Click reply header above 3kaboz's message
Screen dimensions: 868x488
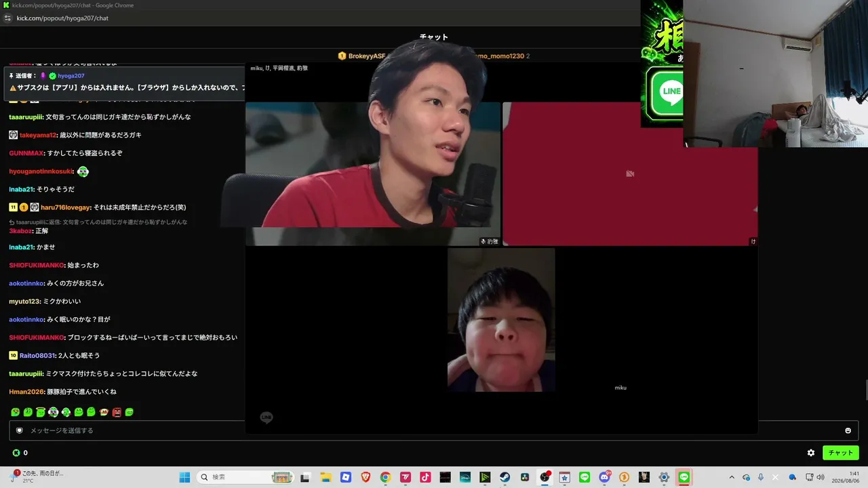[x=98, y=222]
